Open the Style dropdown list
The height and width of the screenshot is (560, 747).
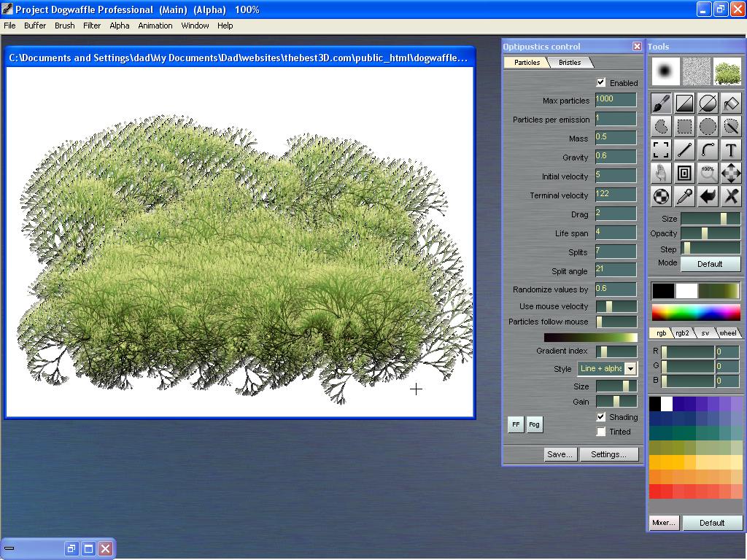[630, 369]
